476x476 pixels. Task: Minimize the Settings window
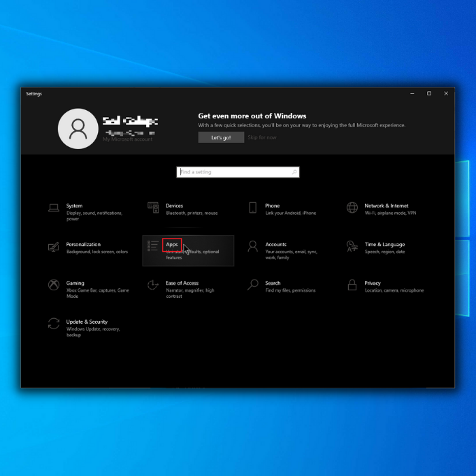[x=412, y=94]
